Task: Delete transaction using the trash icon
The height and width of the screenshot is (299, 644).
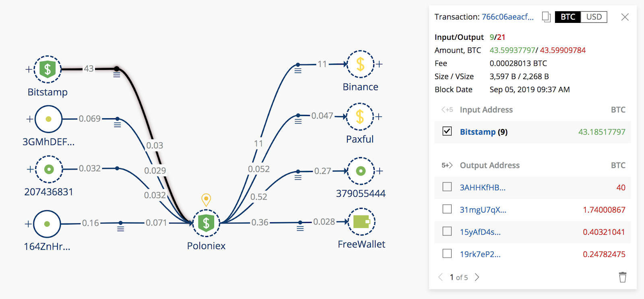Action: point(622,277)
